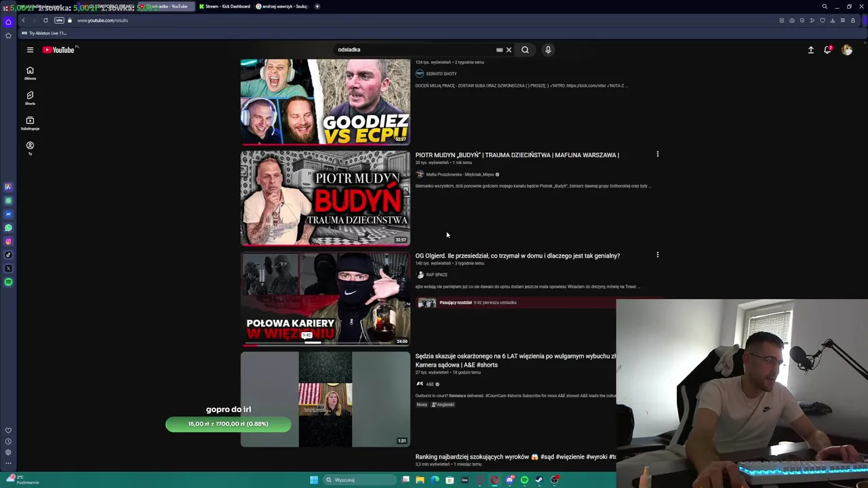868x488 pixels.
Task: Click the Sędzia skazuje oskarżonego video title
Action: pos(515,360)
